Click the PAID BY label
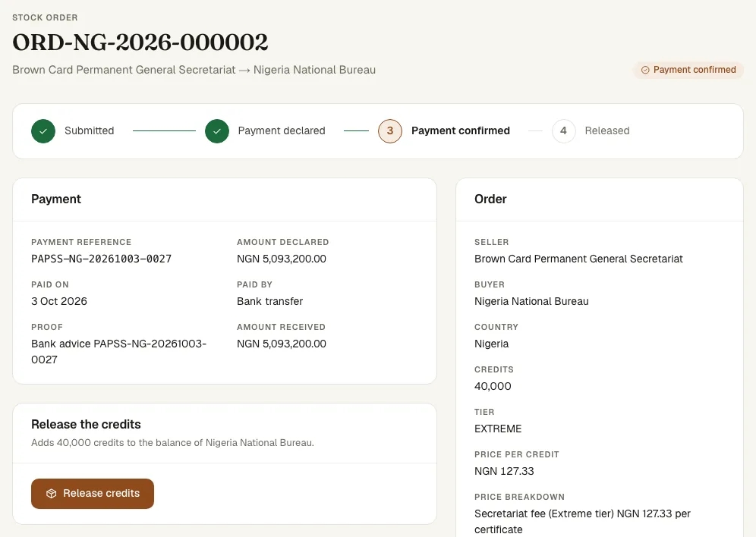This screenshot has height=537, width=756. (254, 284)
